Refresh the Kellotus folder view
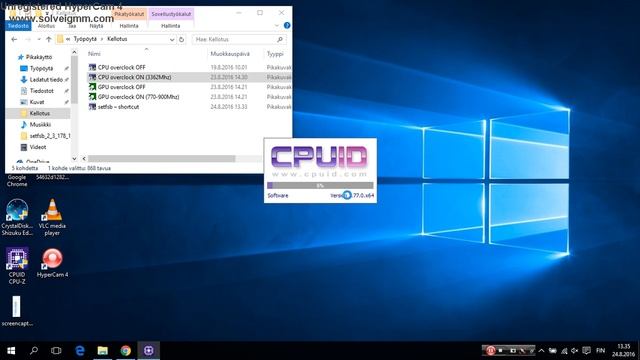640x360 pixels. pos(182,40)
